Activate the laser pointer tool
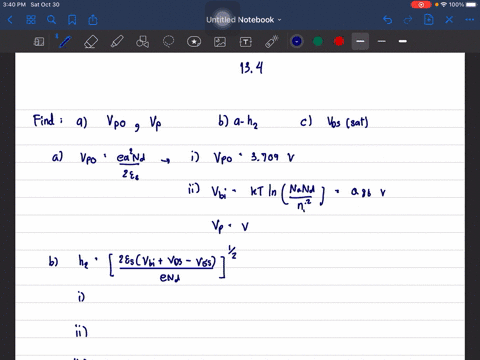 point(272,42)
